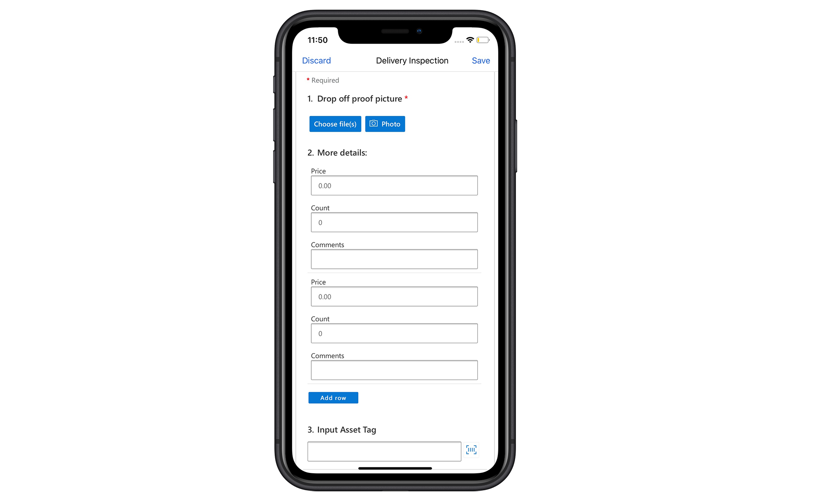Tap the Delivery Inspection title
This screenshot has height=504, width=813.
tap(412, 60)
